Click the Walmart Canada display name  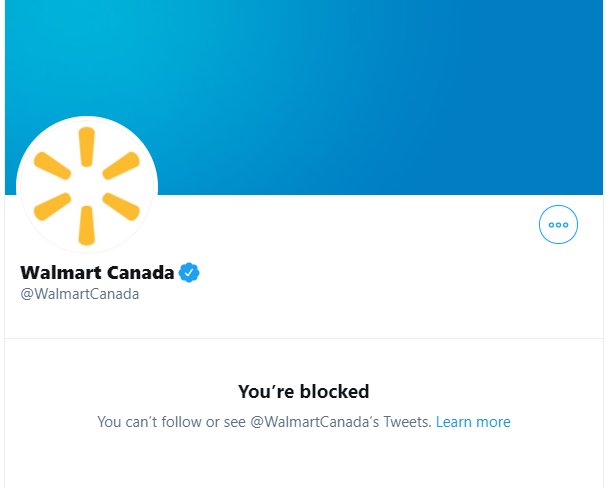click(97, 272)
